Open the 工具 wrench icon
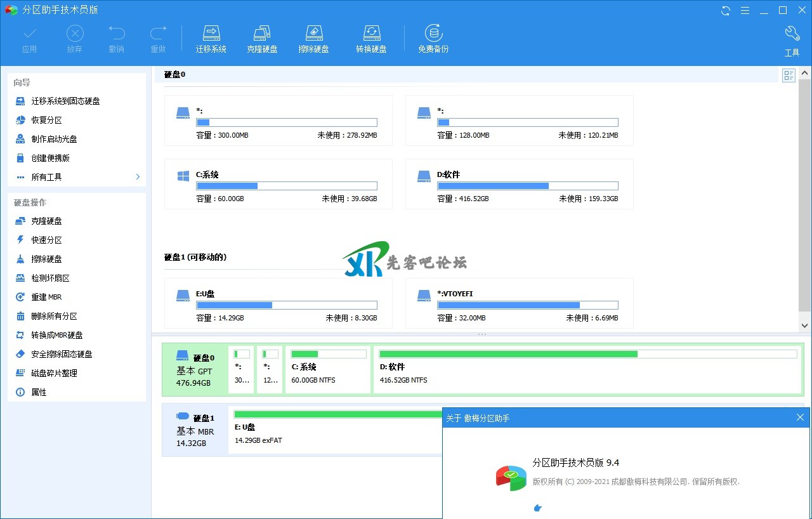Screen dimensions: 812x519 [x=792, y=41]
